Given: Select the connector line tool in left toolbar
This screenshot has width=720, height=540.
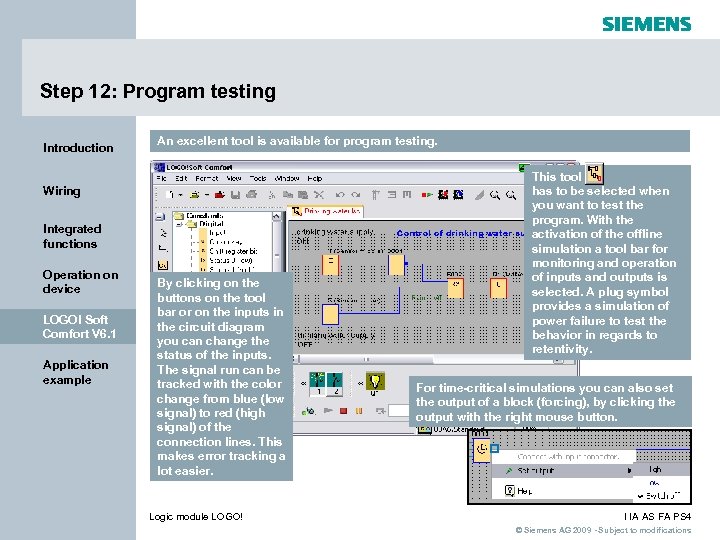Looking at the screenshot, I should (x=163, y=248).
